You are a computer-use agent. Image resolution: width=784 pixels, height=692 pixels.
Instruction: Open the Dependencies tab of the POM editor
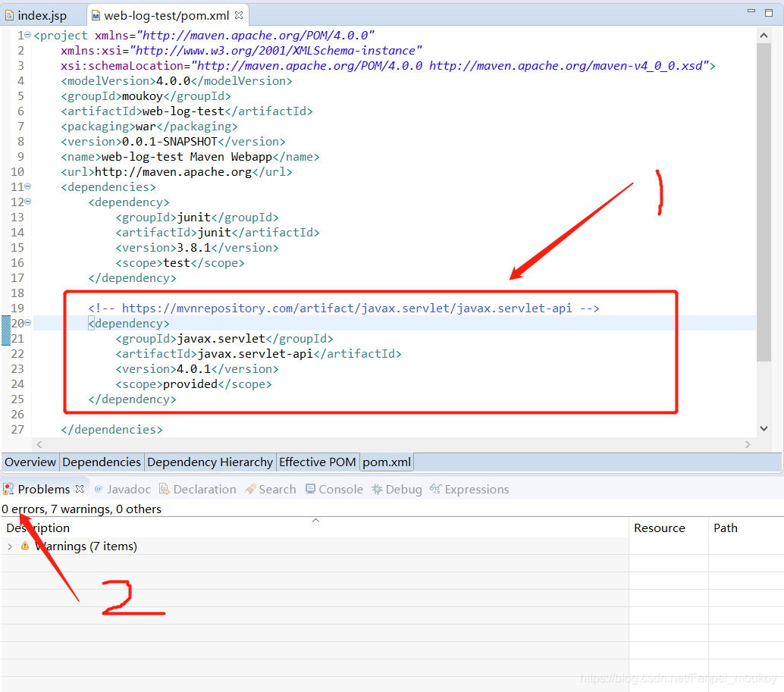click(102, 462)
